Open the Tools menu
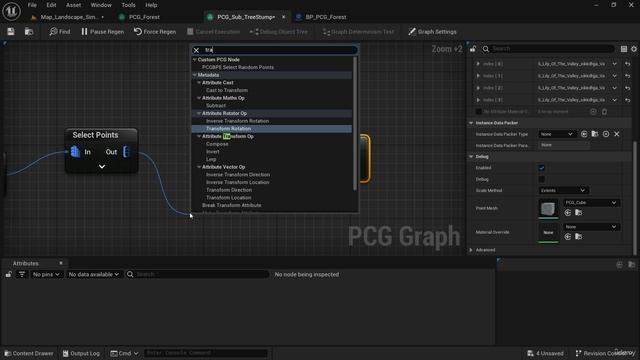 tap(128, 5)
